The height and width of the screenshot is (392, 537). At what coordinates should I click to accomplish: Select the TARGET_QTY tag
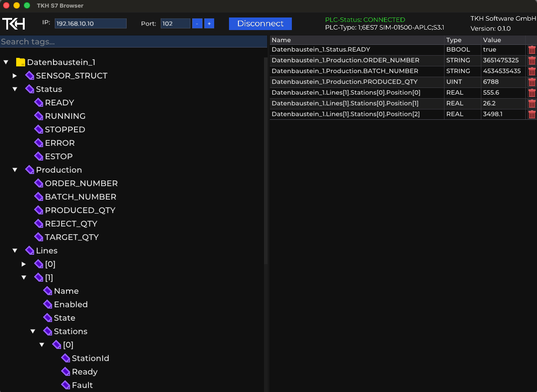[x=72, y=237]
